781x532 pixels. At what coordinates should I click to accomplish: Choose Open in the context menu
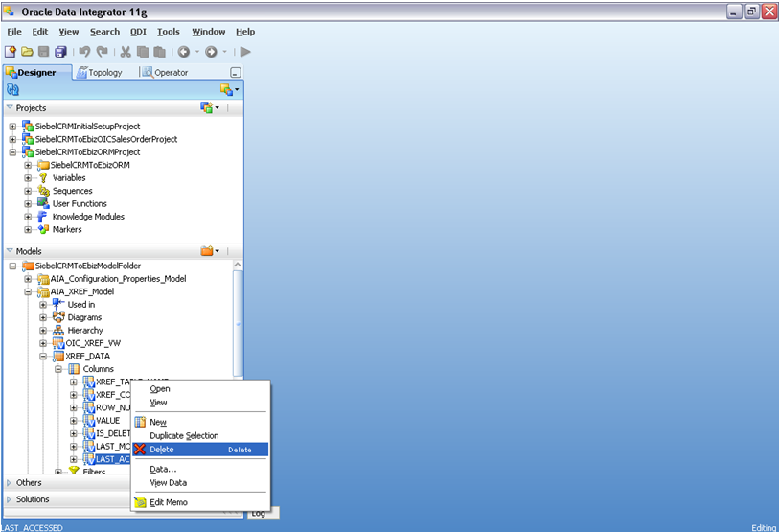coord(200,389)
